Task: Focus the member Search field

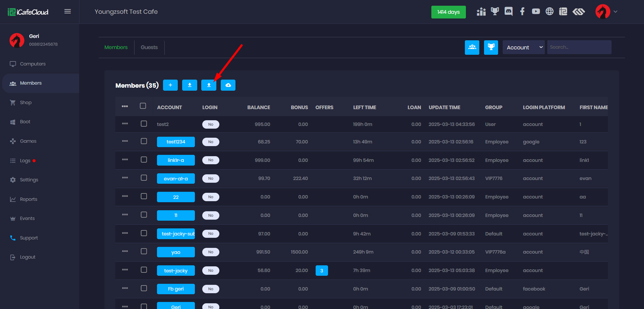Action: (x=579, y=47)
